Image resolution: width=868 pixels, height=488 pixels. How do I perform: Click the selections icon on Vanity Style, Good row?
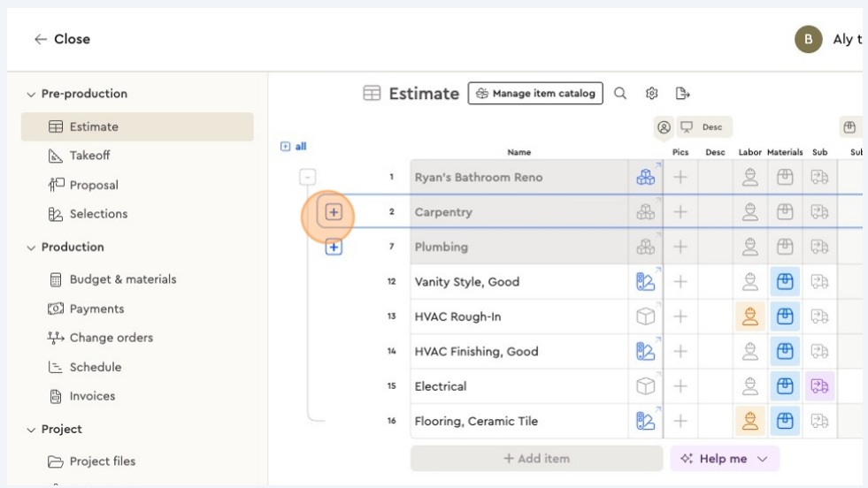646,282
